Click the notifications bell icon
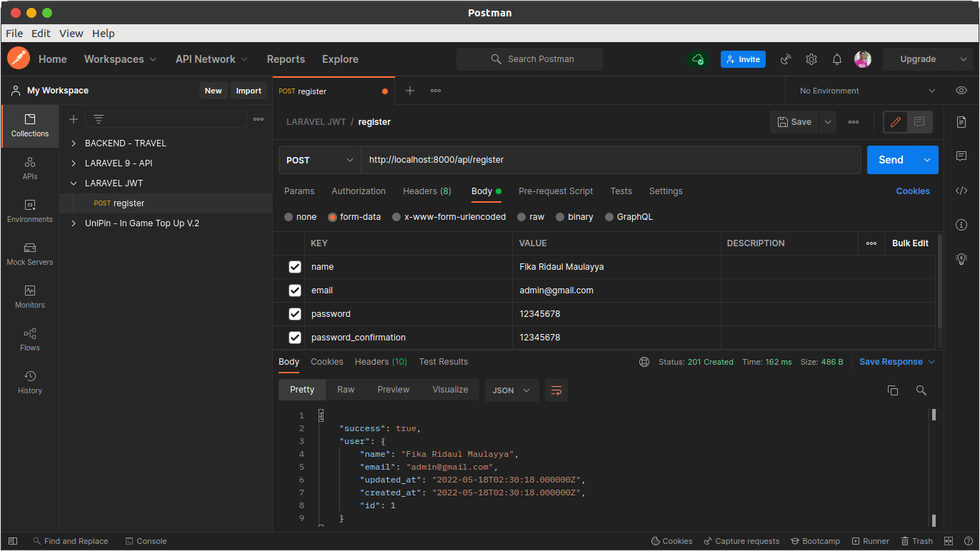Screen dimensions: 980x551 pos(837,59)
